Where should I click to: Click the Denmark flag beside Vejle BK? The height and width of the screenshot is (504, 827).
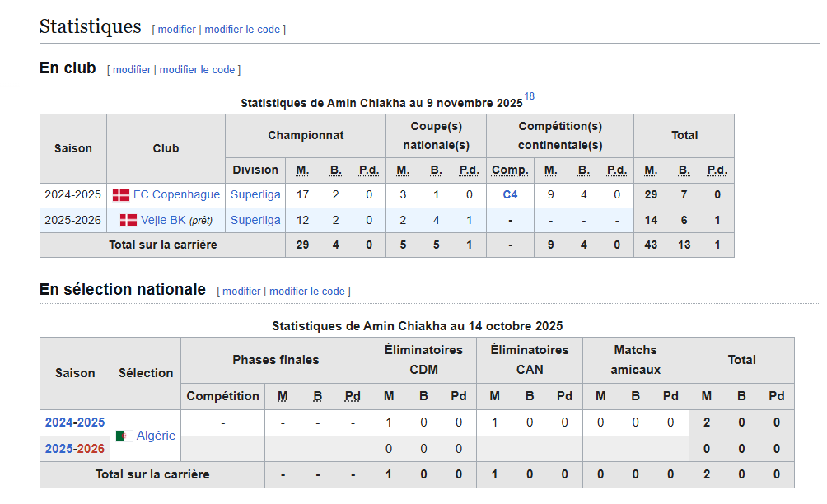[x=128, y=220]
